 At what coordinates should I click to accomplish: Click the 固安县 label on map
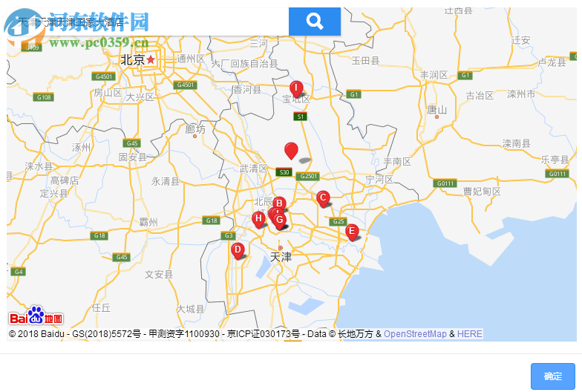coord(133,157)
